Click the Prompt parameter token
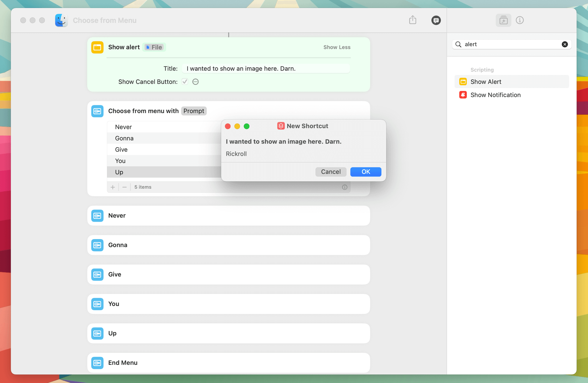 click(193, 111)
